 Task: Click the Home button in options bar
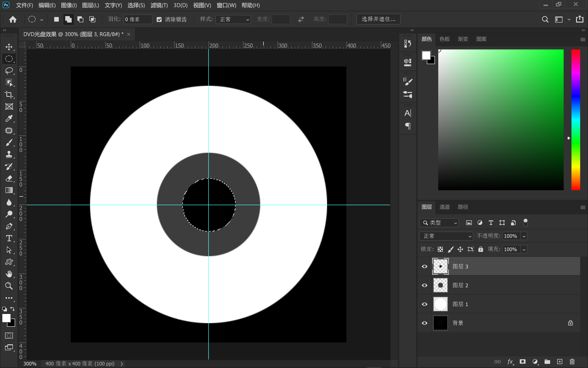point(13,19)
